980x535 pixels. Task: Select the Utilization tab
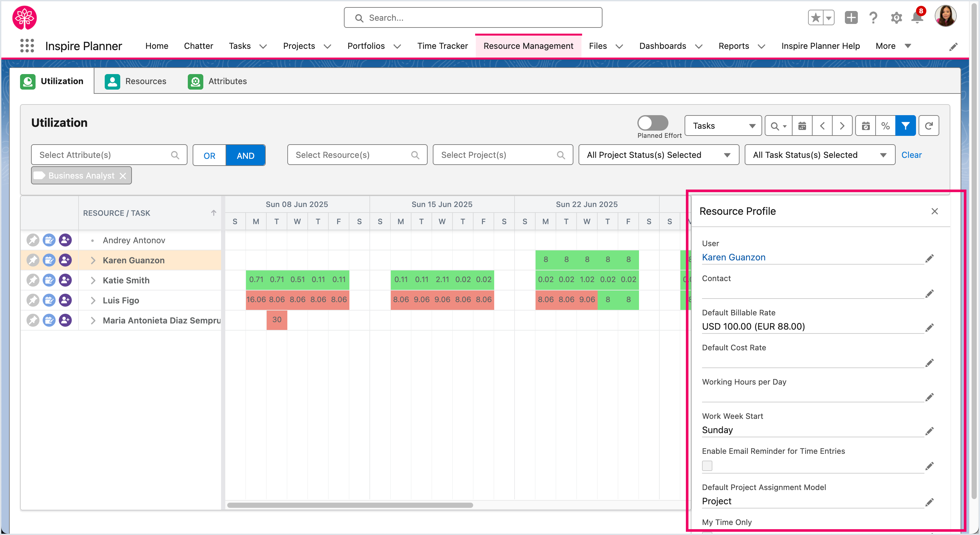click(52, 81)
